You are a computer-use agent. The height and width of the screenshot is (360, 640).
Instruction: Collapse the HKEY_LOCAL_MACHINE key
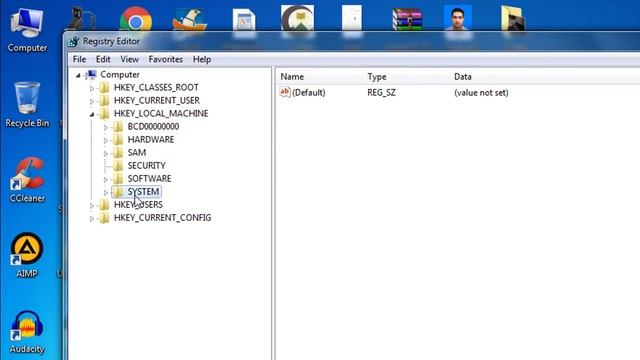click(x=92, y=114)
